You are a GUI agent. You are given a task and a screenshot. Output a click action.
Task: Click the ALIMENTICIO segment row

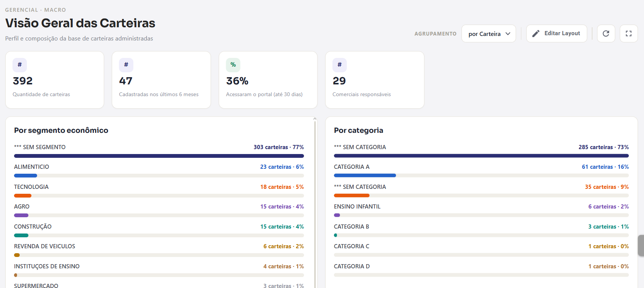159,171
